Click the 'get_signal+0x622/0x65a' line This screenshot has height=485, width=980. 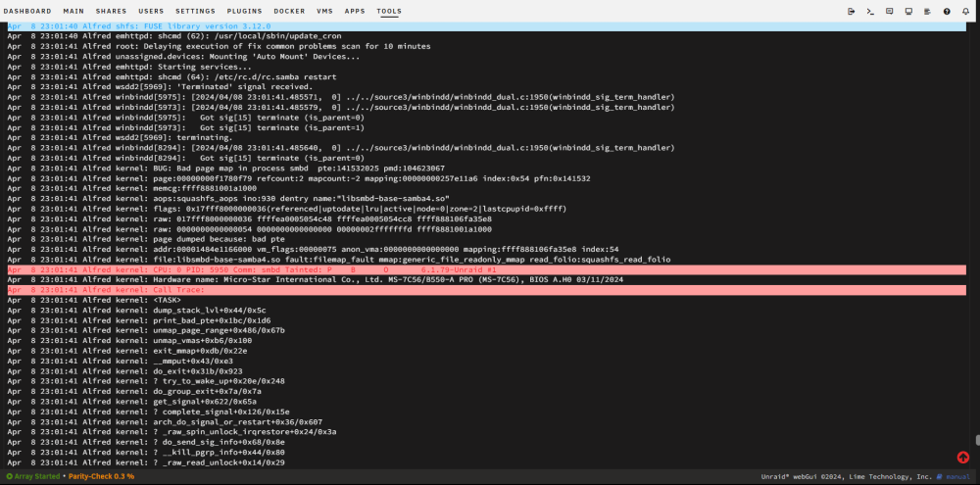click(x=132, y=402)
